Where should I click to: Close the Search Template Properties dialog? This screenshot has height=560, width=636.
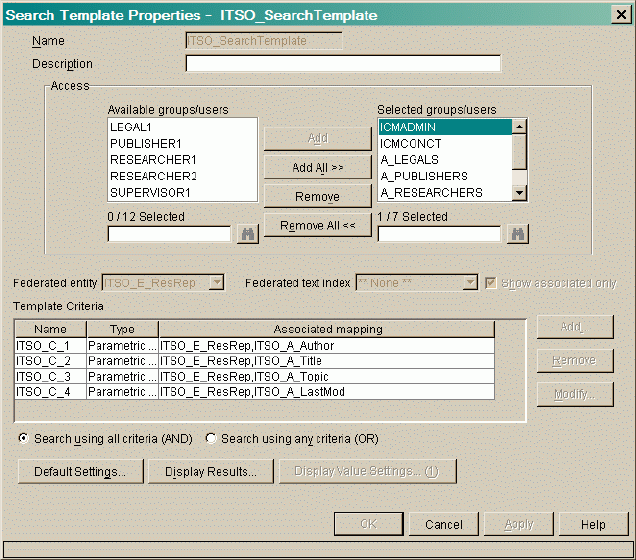click(620, 15)
